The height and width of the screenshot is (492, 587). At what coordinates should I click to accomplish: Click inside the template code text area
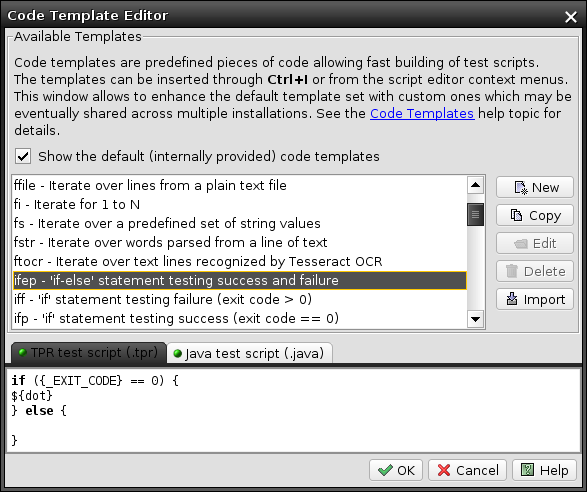294,410
